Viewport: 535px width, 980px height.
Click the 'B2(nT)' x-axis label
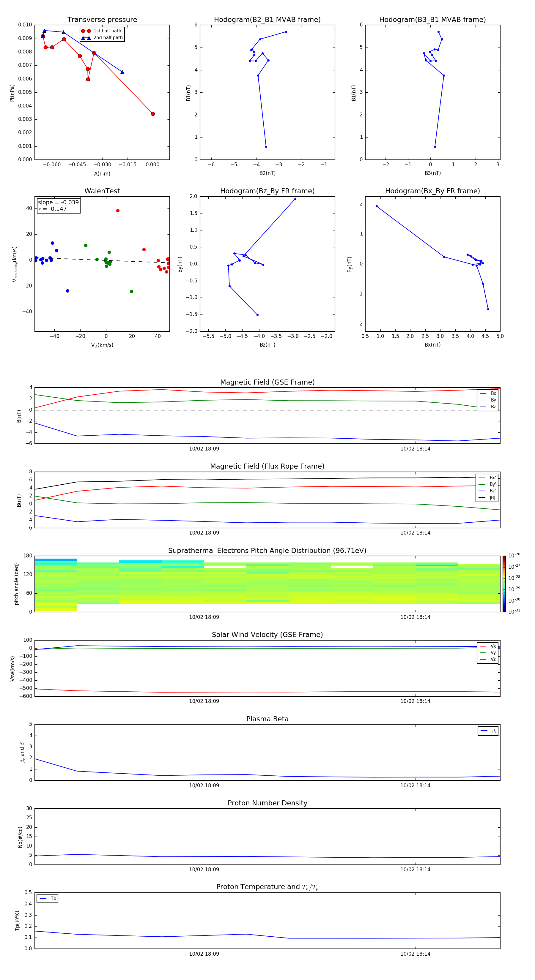267,173
